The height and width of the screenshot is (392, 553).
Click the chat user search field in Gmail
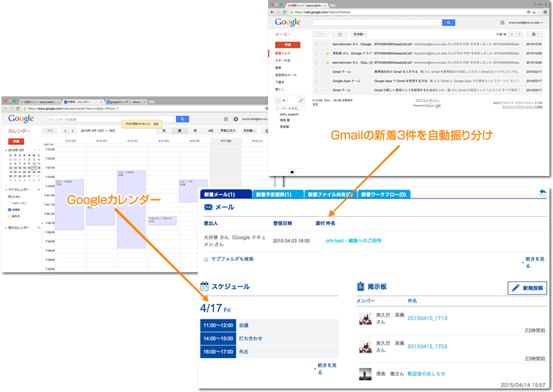(x=290, y=108)
